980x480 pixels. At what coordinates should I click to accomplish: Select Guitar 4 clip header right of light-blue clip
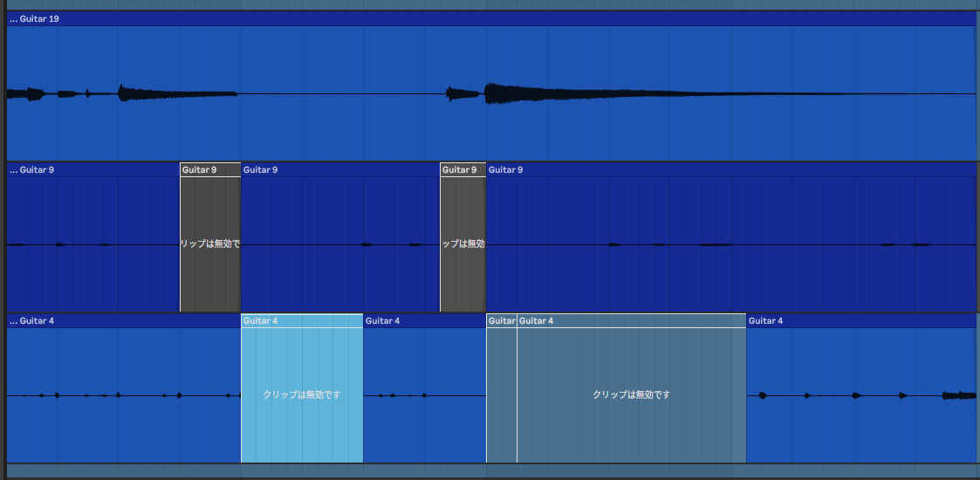(424, 321)
